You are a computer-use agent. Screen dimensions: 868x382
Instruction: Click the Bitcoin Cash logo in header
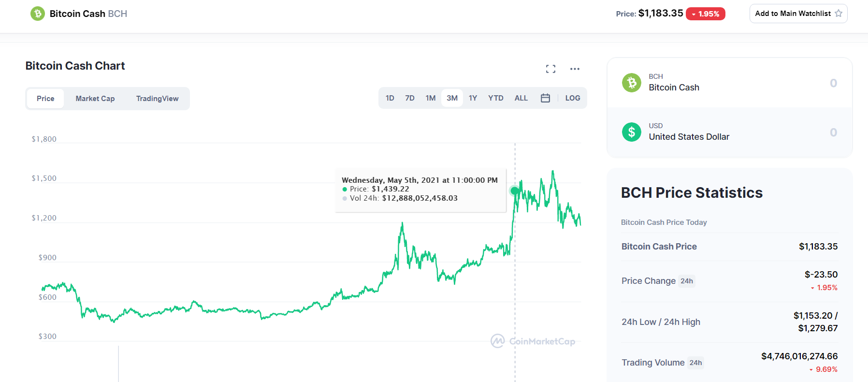click(38, 14)
